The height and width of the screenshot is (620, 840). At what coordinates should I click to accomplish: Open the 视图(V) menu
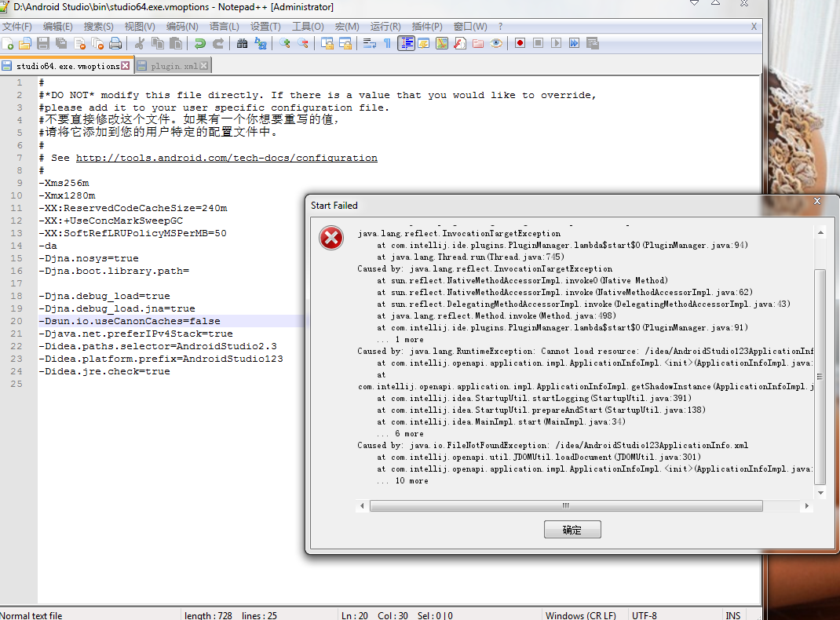click(140, 26)
